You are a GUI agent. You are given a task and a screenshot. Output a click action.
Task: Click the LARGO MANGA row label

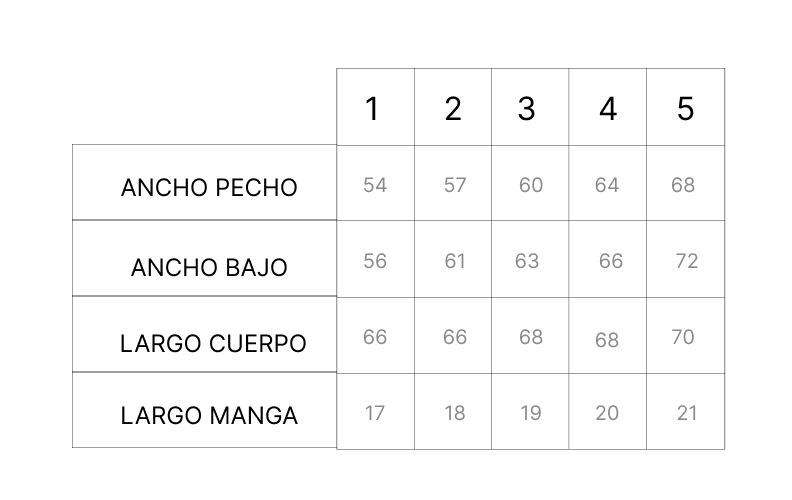pos(209,416)
